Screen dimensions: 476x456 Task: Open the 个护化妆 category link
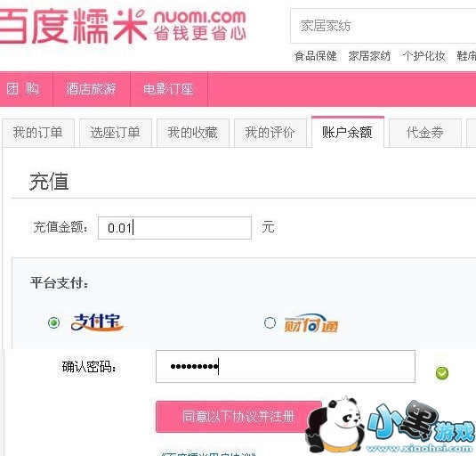pyautogui.click(x=424, y=56)
